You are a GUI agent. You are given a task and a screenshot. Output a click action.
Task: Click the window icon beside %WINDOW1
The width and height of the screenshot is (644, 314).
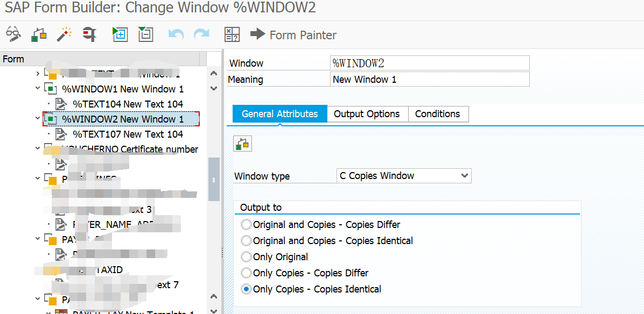point(50,89)
